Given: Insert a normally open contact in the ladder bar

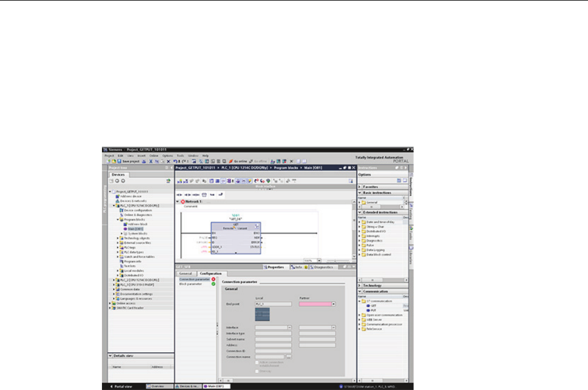Looking at the screenshot, I should (179, 194).
